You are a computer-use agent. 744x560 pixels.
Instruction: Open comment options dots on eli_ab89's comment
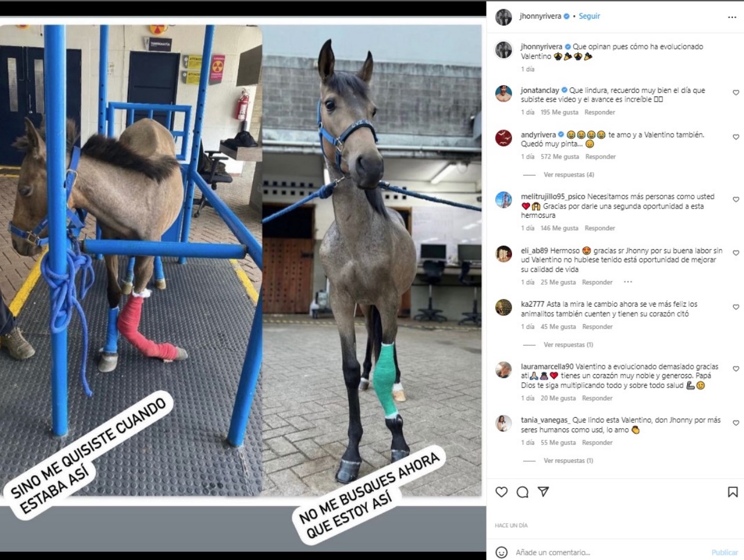click(x=628, y=282)
